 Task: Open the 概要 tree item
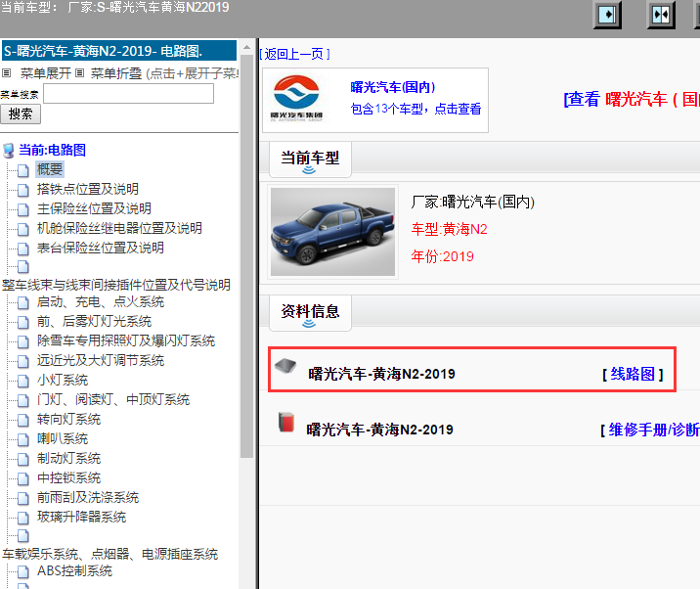[x=50, y=169]
